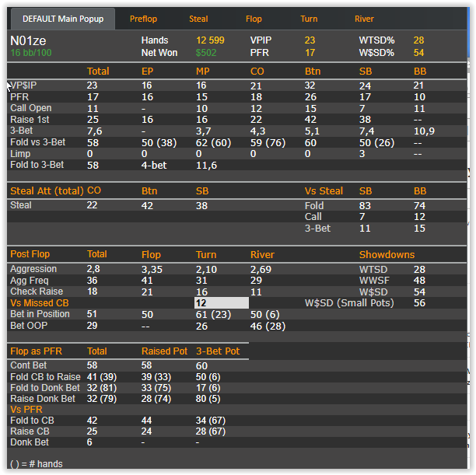Click the Bet OOP River value 46 (28)
The height and width of the screenshot is (475, 476).
point(268,326)
